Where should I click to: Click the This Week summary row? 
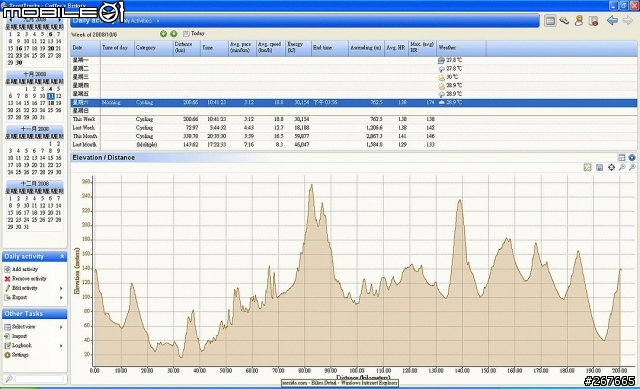pos(353,119)
